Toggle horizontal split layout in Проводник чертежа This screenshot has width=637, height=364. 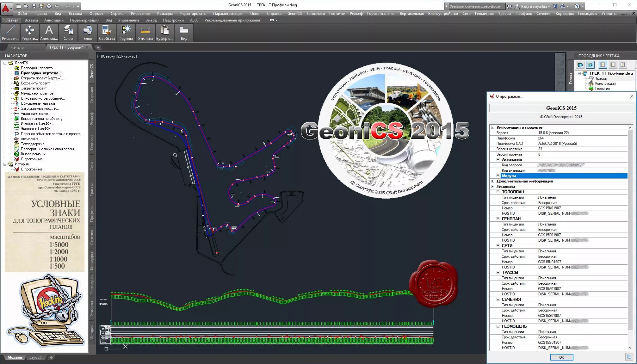[603, 65]
